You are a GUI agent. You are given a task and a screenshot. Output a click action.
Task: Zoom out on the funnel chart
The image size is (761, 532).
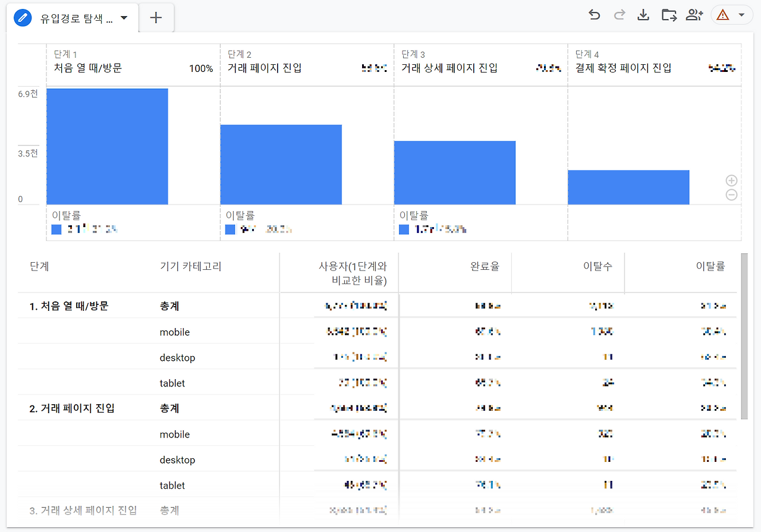731,194
